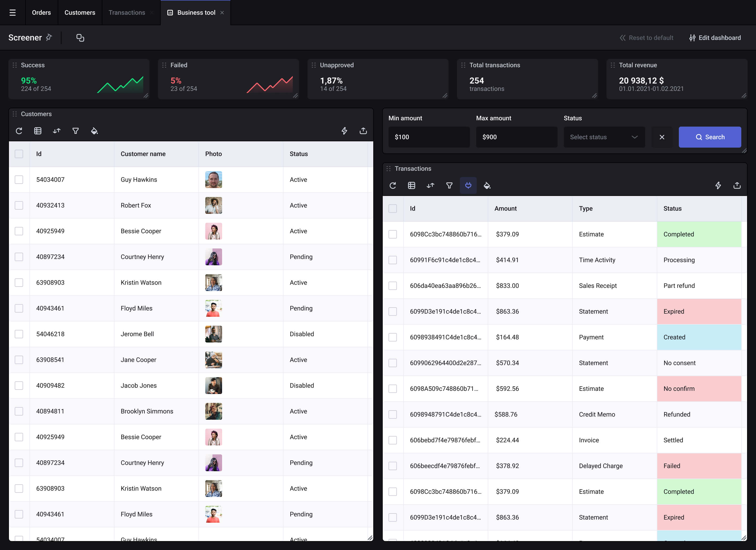Click the Reset to default chevrons
The height and width of the screenshot is (550, 756).
[x=622, y=38]
